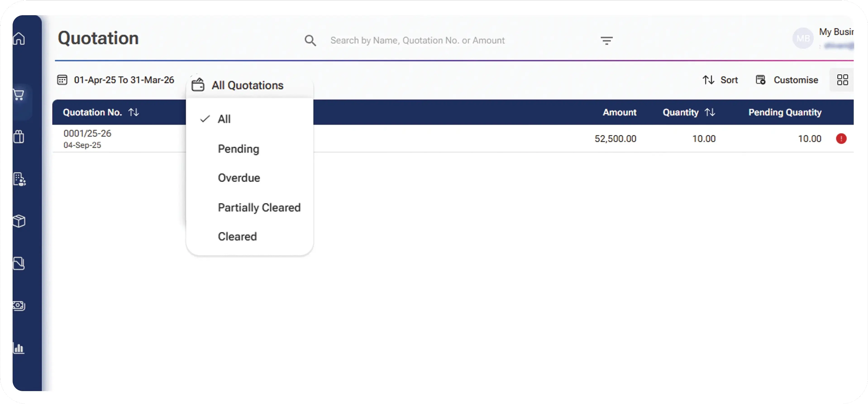Open the filter lines icon
Screen dimensions: 868x404
pyautogui.click(x=606, y=41)
